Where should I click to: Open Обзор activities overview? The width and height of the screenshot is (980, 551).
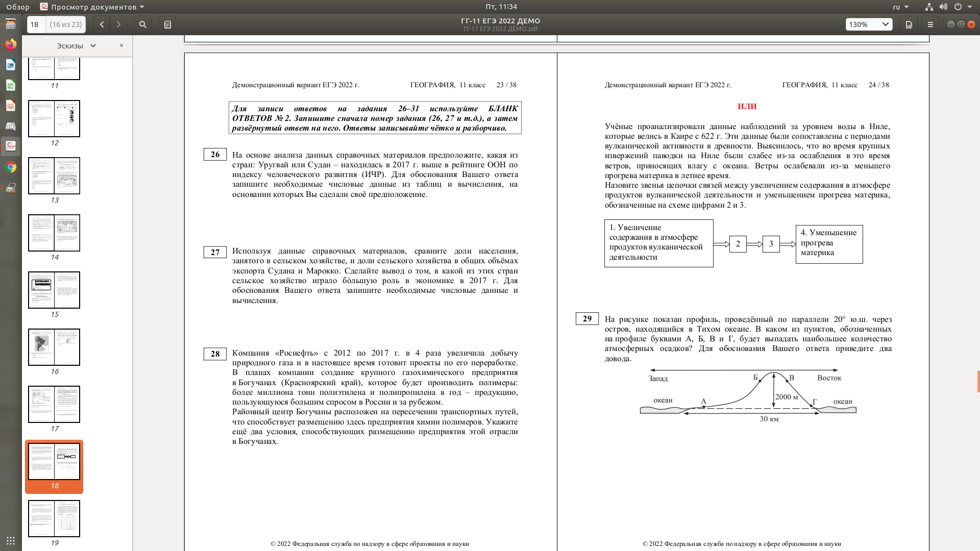click(x=18, y=7)
